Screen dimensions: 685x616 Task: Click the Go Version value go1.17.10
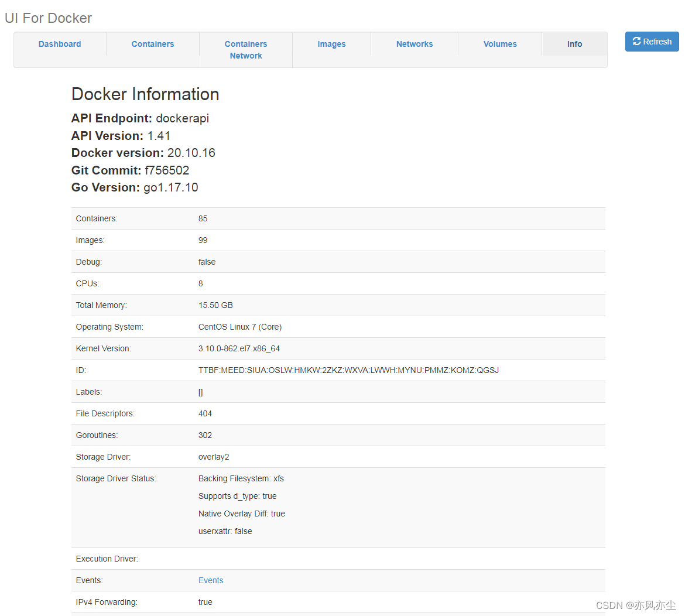pyautogui.click(x=171, y=187)
